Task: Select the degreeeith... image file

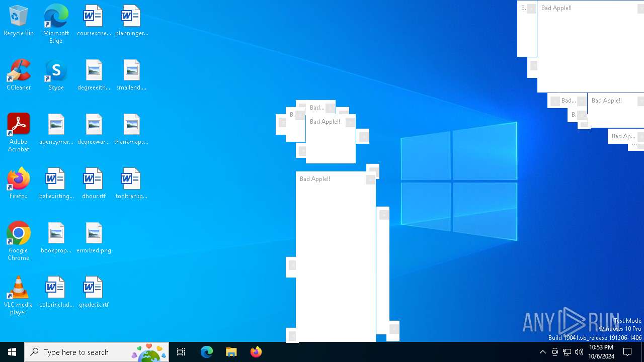Action: 94,75
